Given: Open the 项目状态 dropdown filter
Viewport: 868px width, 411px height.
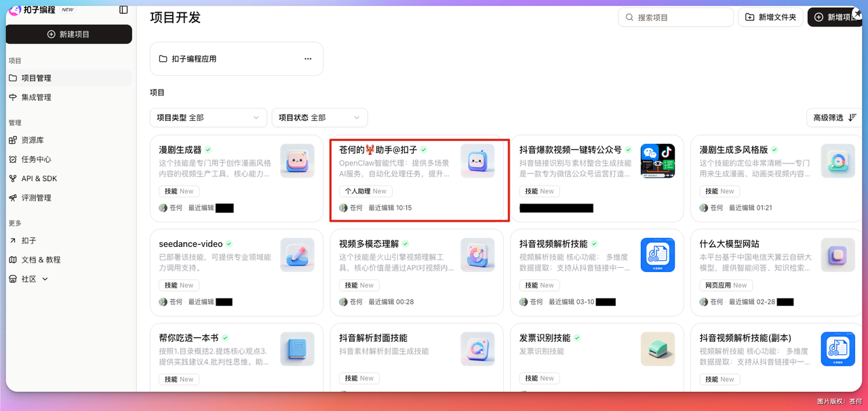Looking at the screenshot, I should (x=319, y=117).
